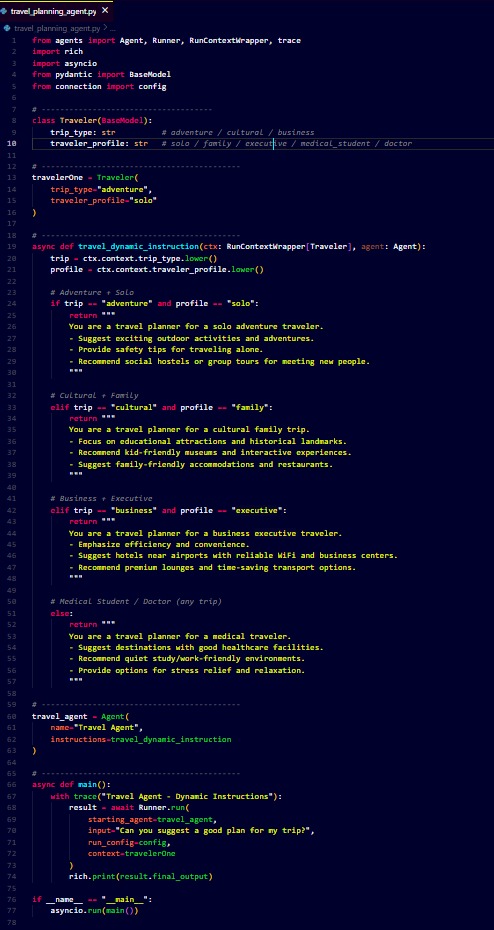Click comment starting '# solo / family / executive'
Screen dimensions: 494x930
(286, 144)
